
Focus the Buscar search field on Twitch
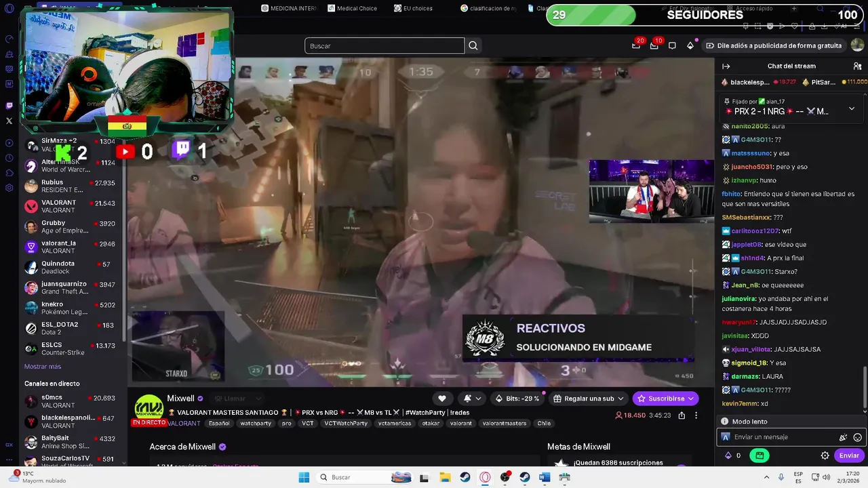tap(384, 45)
